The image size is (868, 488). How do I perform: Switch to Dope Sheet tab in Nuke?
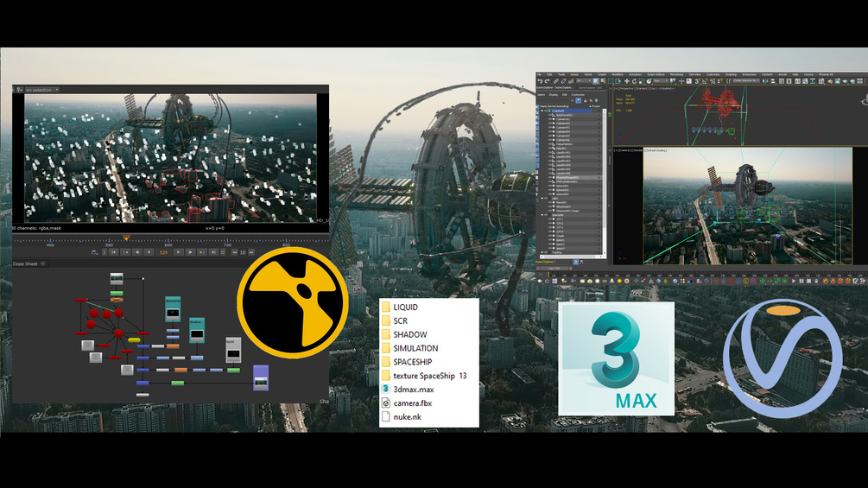25,264
